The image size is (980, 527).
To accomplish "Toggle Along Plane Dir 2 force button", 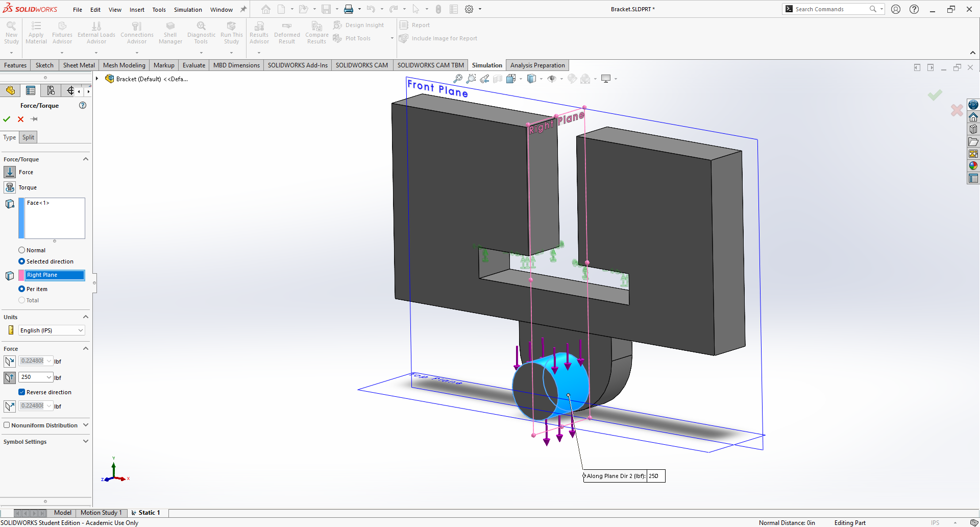I will [10, 378].
